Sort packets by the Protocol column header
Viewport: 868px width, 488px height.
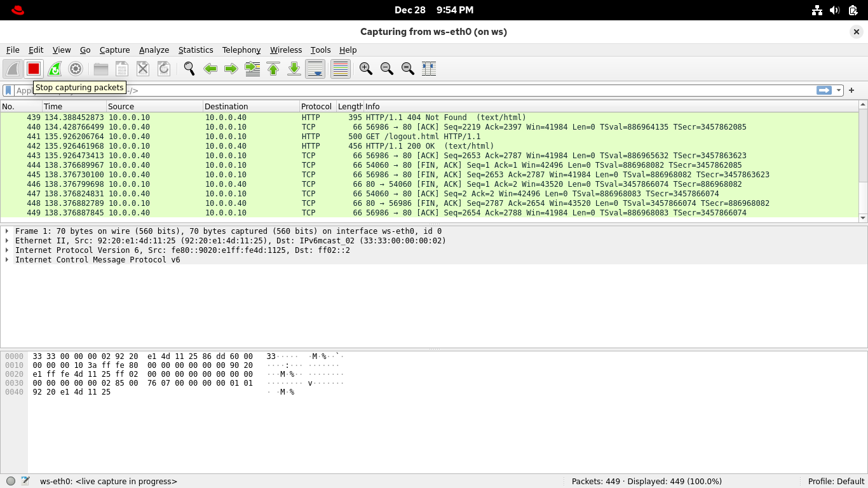(x=316, y=106)
